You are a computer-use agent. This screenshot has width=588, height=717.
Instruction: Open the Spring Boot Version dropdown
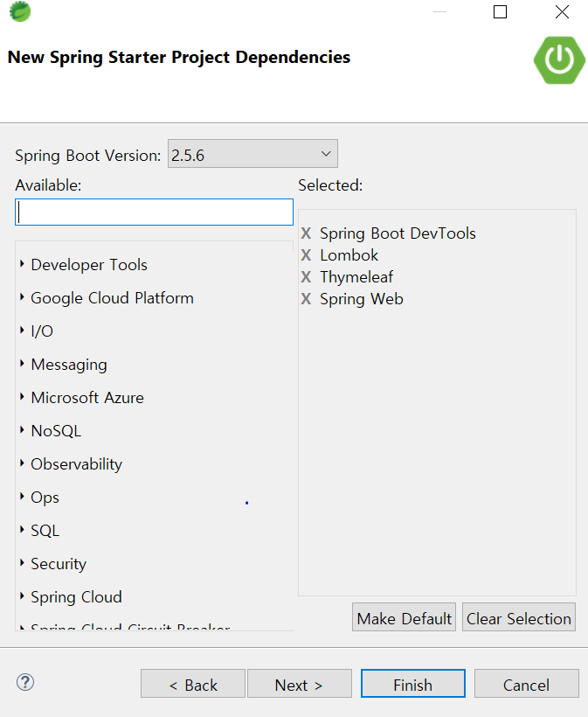(x=252, y=154)
